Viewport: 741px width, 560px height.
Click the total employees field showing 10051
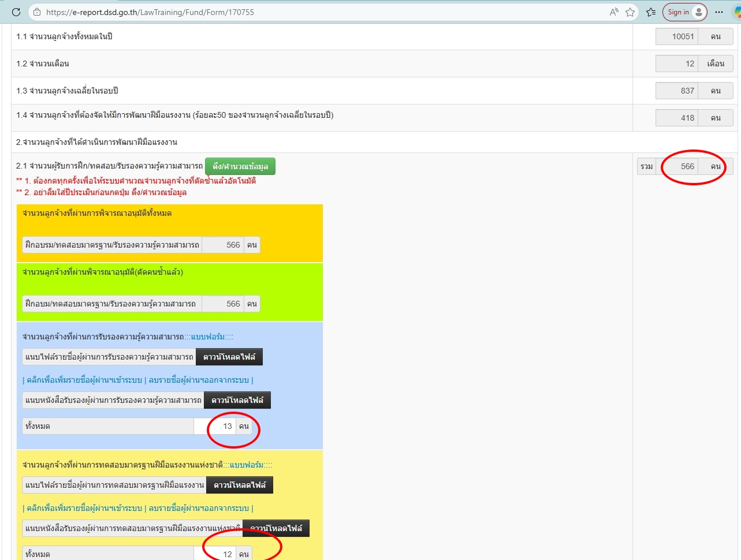677,36
